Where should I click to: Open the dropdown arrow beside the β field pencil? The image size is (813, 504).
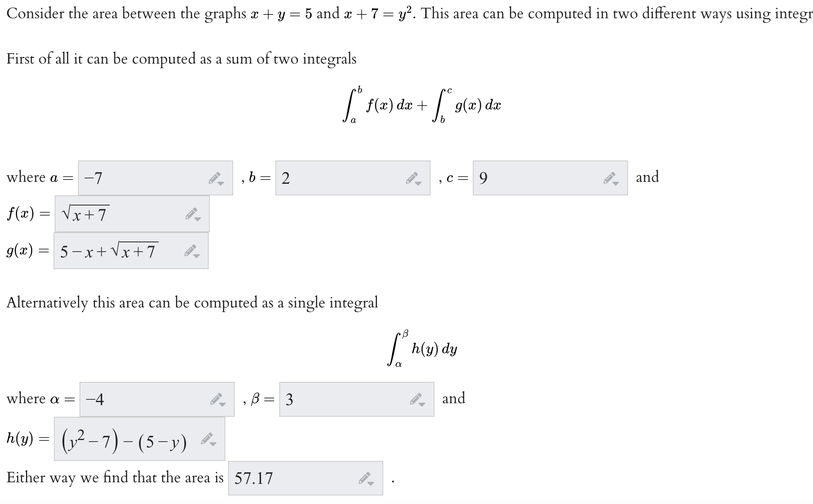coord(422,404)
